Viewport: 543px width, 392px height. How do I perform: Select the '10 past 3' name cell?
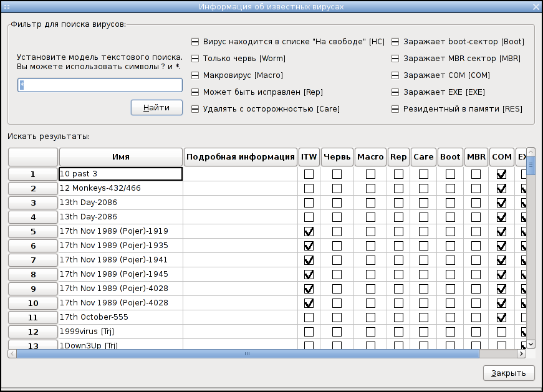coord(120,174)
